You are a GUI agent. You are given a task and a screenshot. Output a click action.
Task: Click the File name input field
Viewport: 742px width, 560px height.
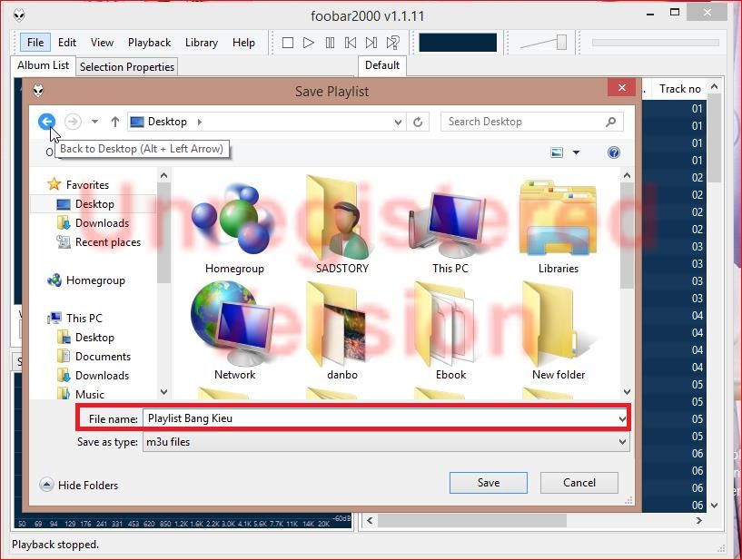(380, 418)
